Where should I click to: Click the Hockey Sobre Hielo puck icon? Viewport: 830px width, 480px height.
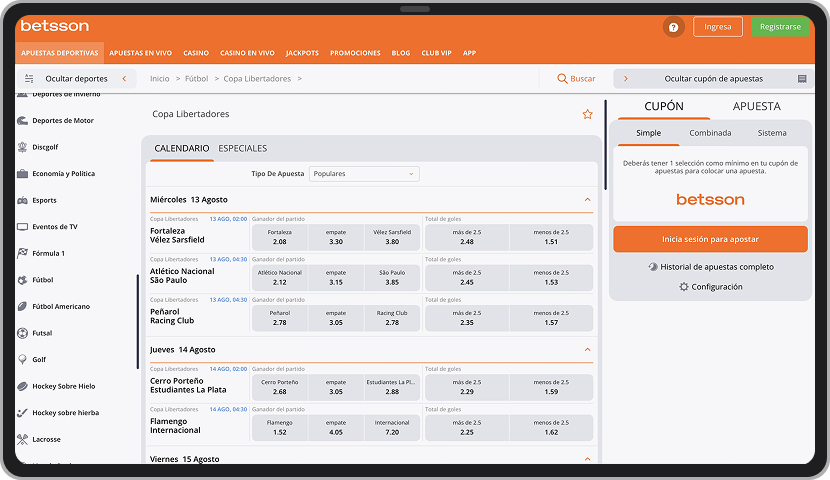22,386
